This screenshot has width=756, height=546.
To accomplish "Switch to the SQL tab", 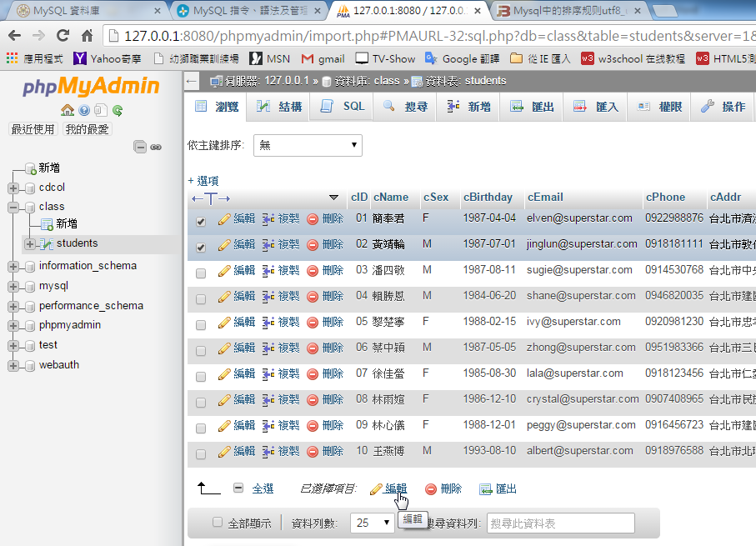I will [x=342, y=107].
